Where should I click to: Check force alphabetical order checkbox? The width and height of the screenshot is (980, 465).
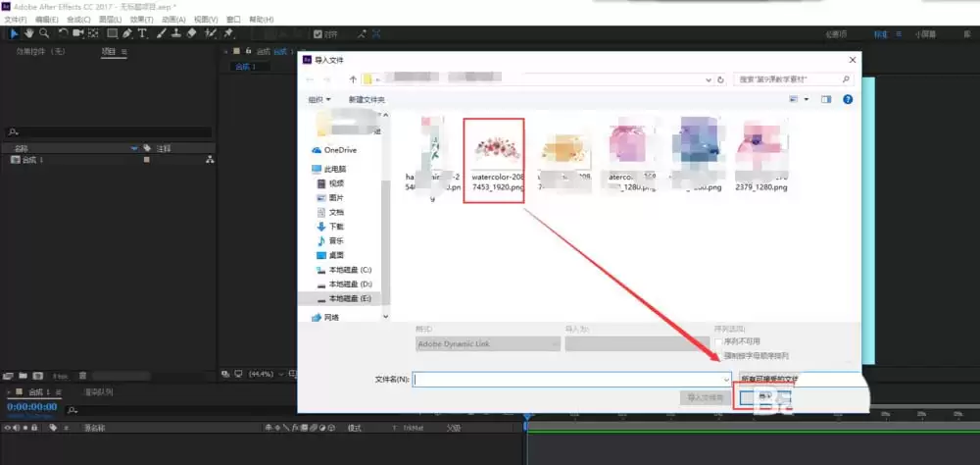718,355
